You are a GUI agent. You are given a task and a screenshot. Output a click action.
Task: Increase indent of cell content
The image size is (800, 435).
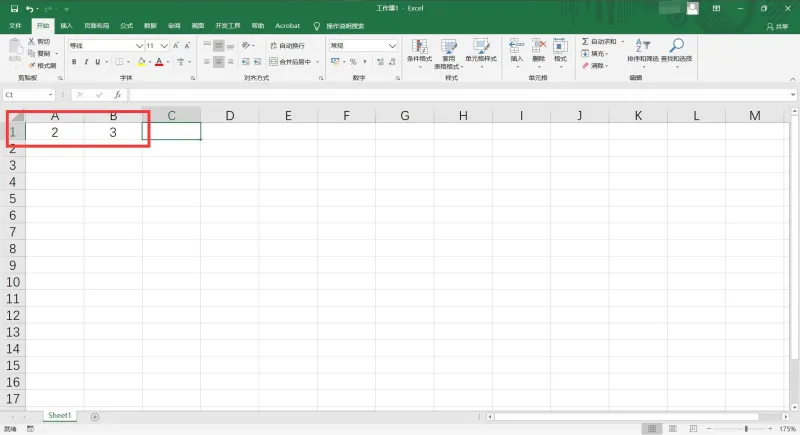click(257, 62)
